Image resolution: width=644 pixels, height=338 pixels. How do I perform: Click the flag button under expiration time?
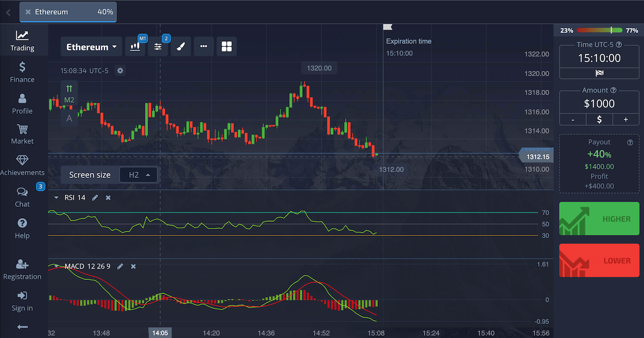tap(599, 73)
